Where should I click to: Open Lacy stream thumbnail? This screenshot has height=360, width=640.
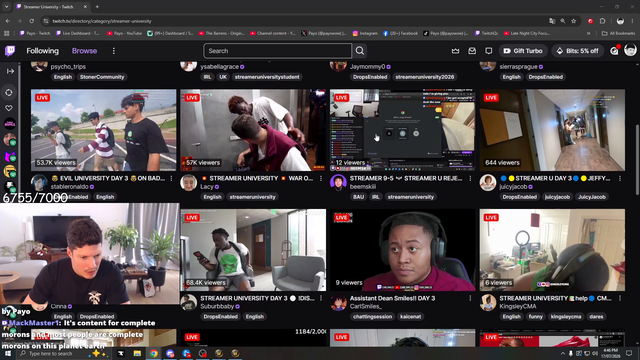[253, 130]
